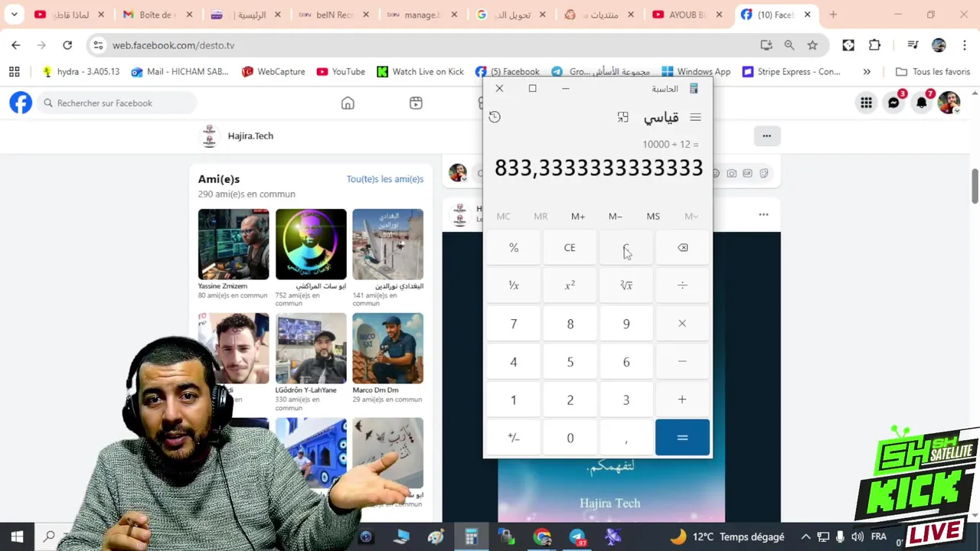The height and width of the screenshot is (551, 980).
Task: Open a new Chrome tab
Action: (833, 15)
